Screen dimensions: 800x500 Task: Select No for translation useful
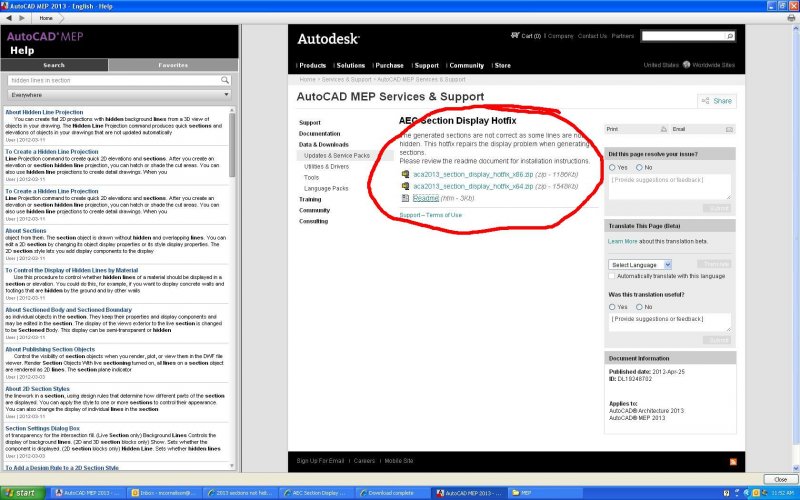pos(639,307)
